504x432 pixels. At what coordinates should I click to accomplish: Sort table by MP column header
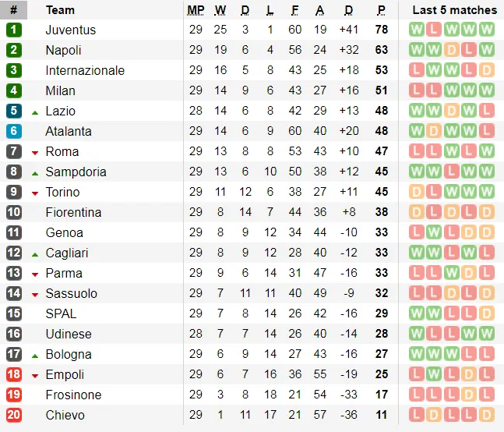pos(196,10)
